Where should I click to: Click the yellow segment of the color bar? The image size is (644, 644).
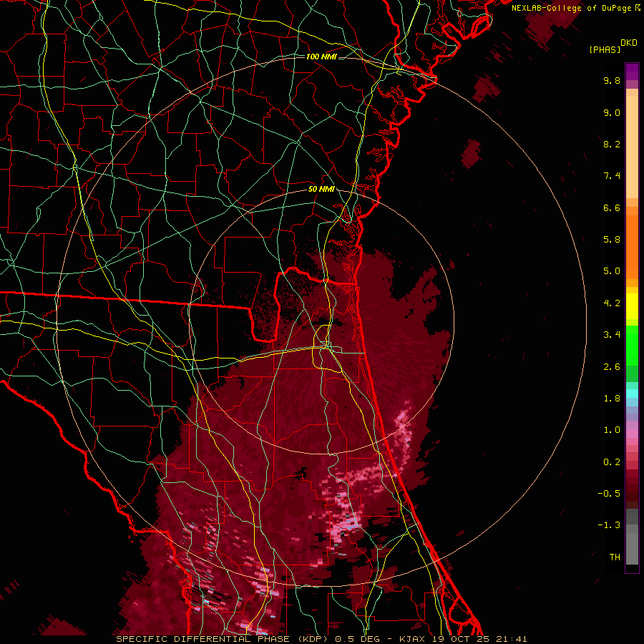[x=632, y=306]
